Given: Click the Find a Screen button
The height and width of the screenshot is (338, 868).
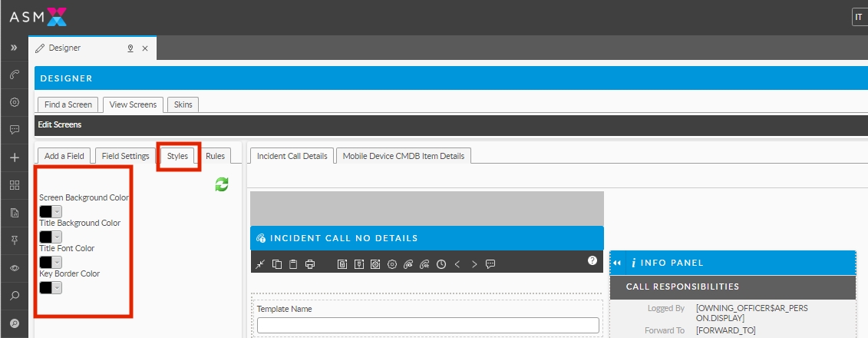Looking at the screenshot, I should click(x=68, y=104).
